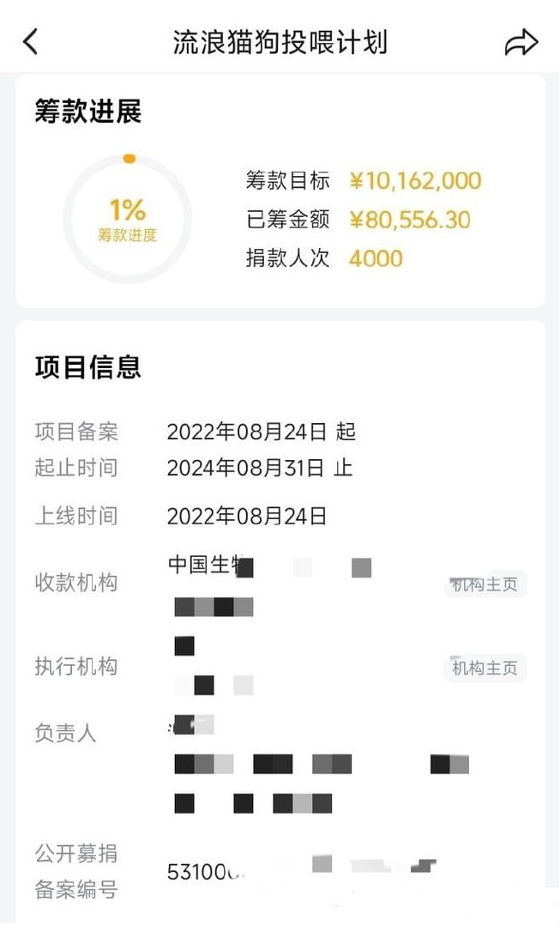The width and height of the screenshot is (560, 926).
Task: Tap the end date 2024年08月31日 止
Action: pos(259,469)
